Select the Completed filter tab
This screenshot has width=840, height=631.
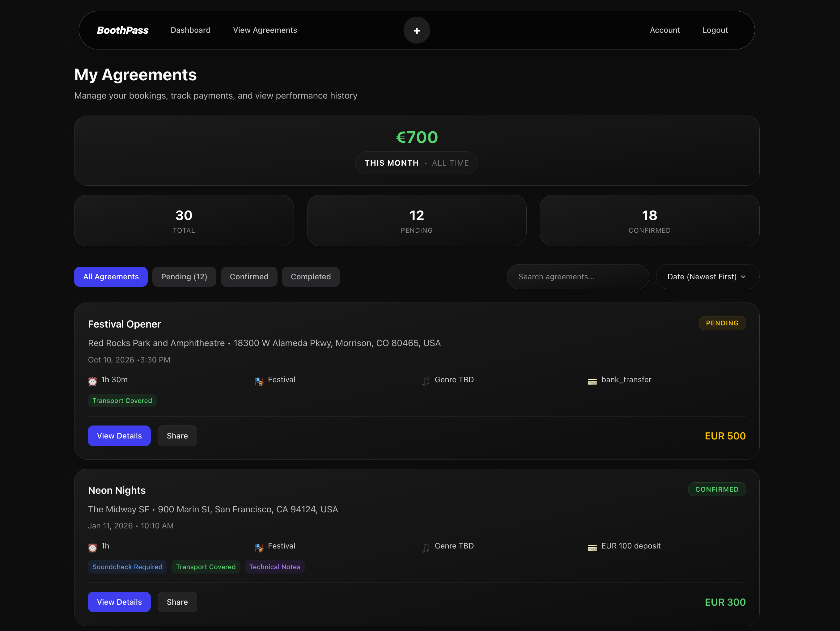click(311, 276)
